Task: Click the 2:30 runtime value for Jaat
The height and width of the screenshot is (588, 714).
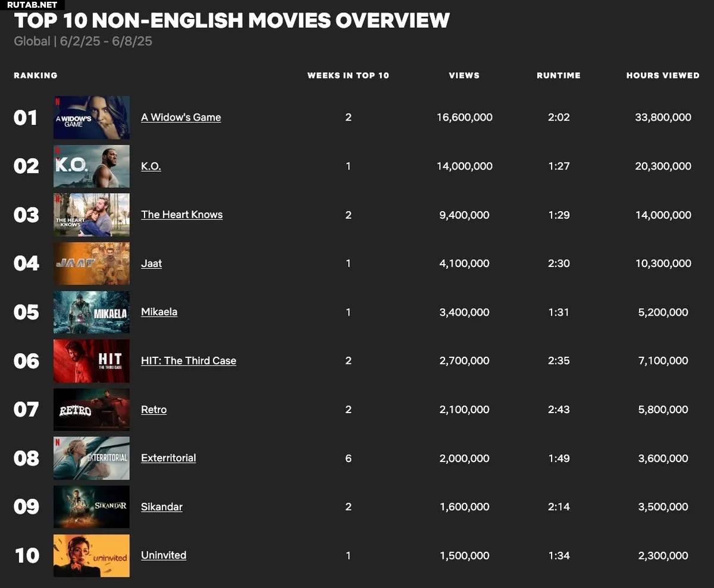Action: [559, 263]
